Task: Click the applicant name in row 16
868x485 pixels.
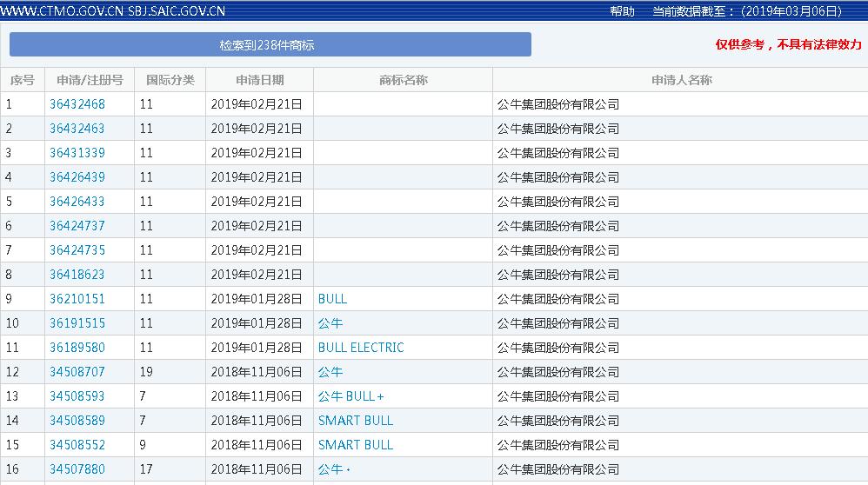Action: coord(558,469)
